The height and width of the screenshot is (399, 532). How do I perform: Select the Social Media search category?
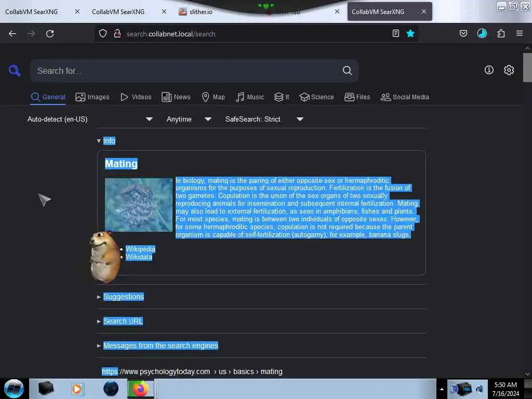point(405,97)
